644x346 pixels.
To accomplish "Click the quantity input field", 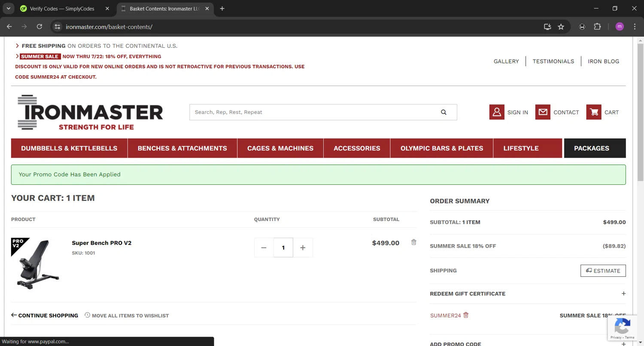I will pyautogui.click(x=283, y=248).
